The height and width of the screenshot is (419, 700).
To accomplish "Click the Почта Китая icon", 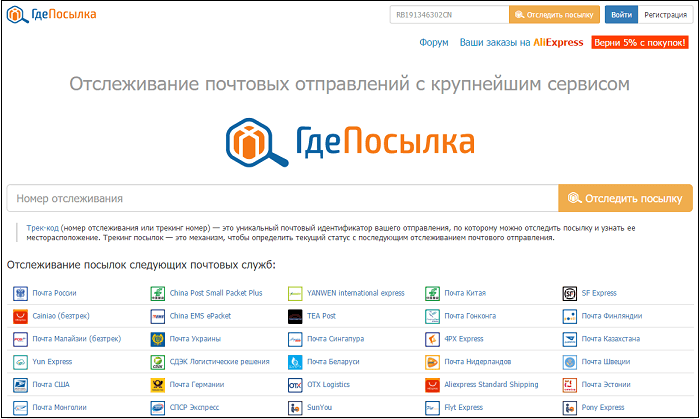I will tap(432, 293).
